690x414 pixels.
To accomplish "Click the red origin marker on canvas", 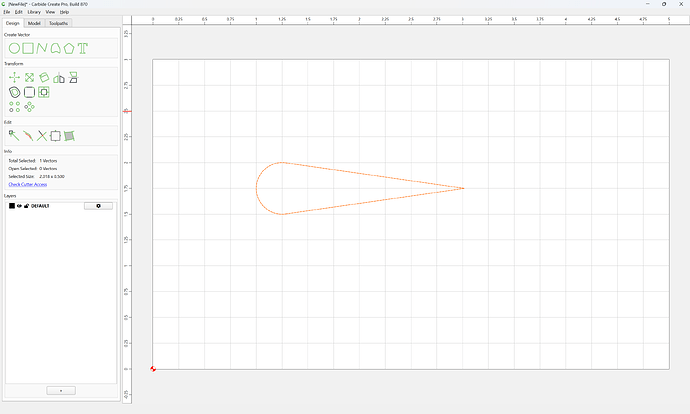I will (x=153, y=369).
